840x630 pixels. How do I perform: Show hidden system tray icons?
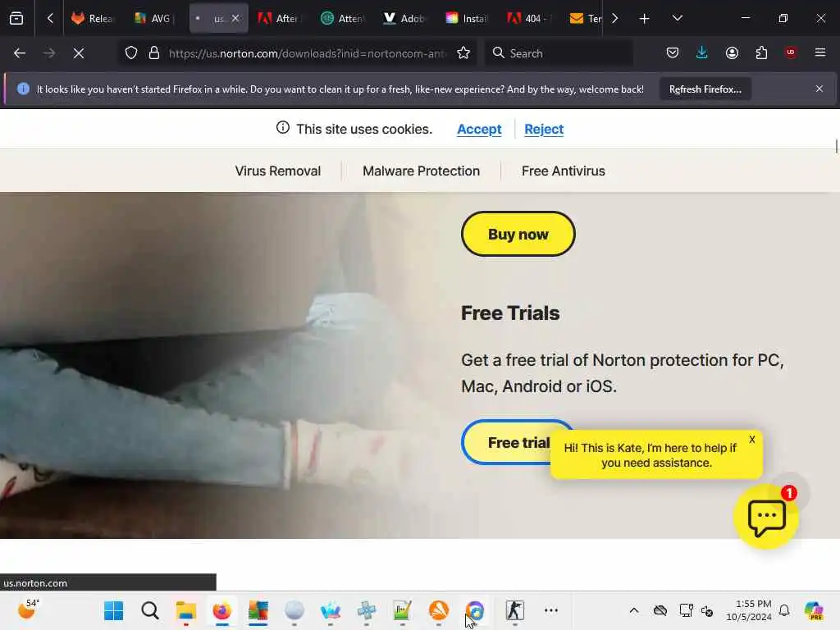pos(634,610)
